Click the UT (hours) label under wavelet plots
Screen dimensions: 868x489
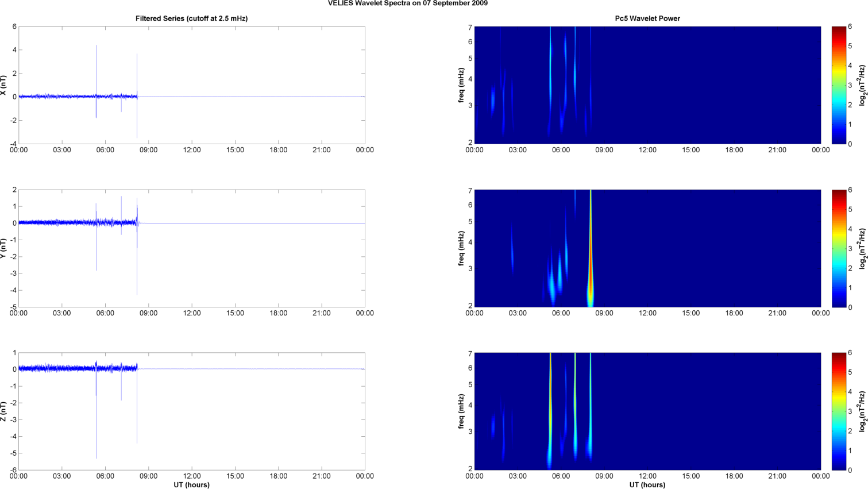click(647, 485)
